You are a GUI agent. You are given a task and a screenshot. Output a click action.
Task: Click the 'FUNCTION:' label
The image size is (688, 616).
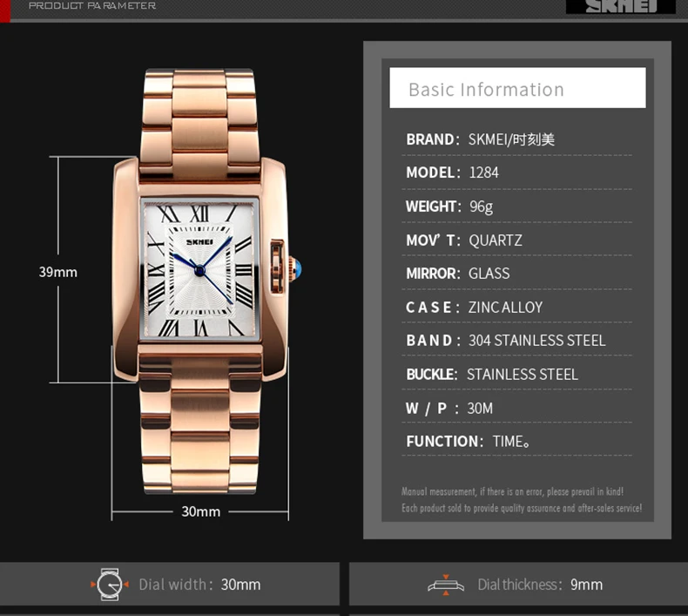click(445, 441)
